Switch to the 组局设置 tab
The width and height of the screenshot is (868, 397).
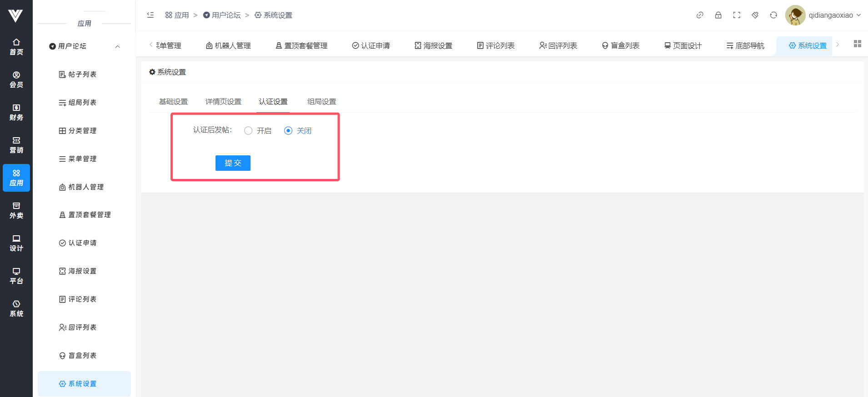(x=321, y=102)
